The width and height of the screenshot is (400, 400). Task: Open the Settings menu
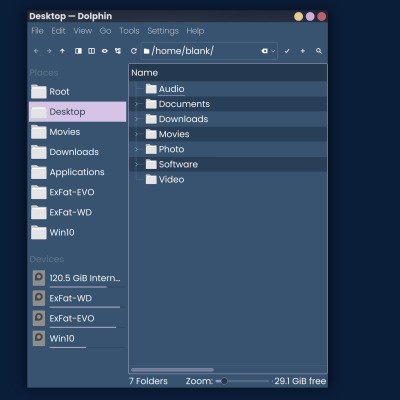tap(163, 31)
